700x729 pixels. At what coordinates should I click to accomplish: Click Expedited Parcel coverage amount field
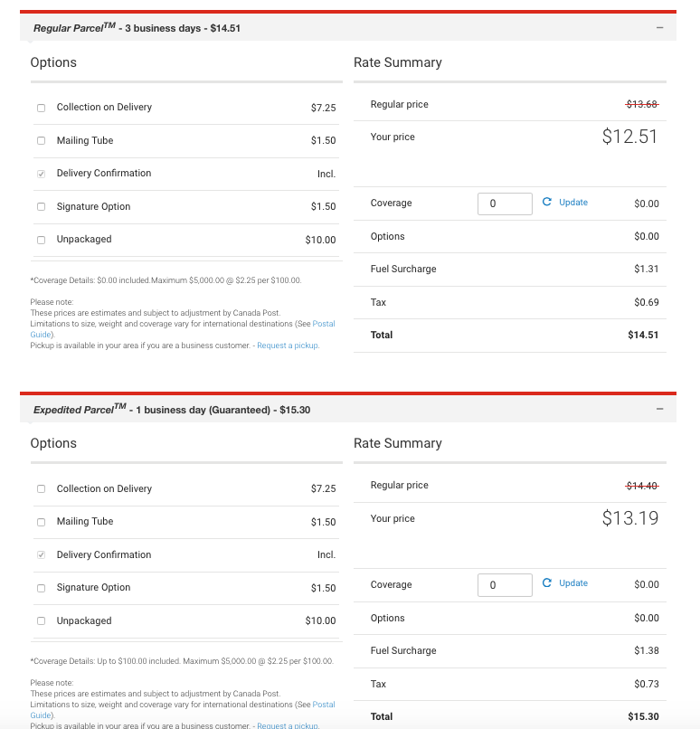505,585
